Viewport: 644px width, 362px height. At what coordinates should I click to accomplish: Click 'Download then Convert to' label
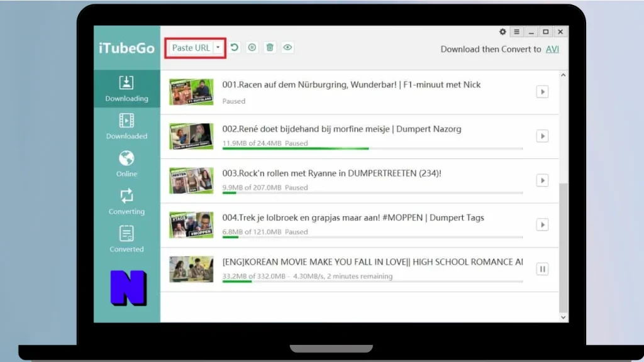491,49
